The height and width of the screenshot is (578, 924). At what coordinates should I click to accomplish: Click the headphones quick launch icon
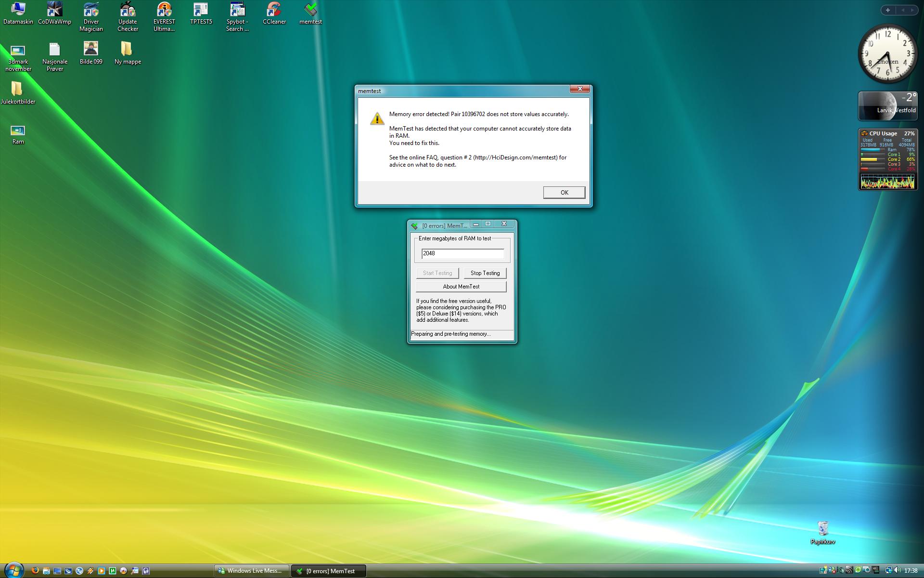[146, 571]
